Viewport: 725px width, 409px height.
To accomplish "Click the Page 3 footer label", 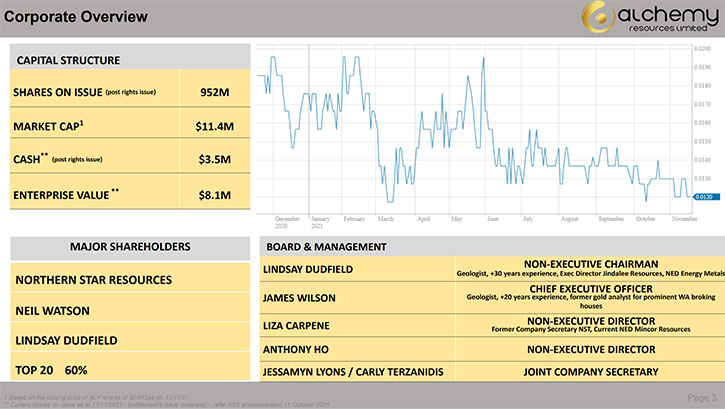I will 702,397.
